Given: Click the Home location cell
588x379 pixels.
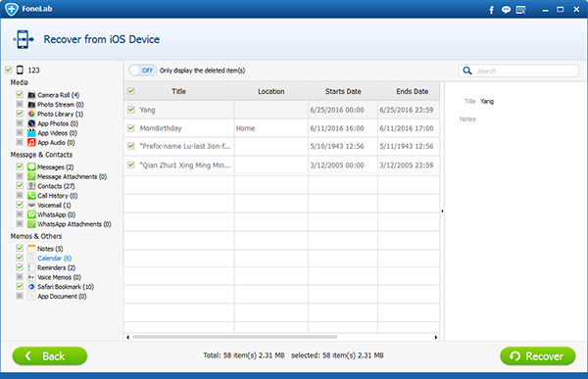Looking at the screenshot, I should (271, 128).
